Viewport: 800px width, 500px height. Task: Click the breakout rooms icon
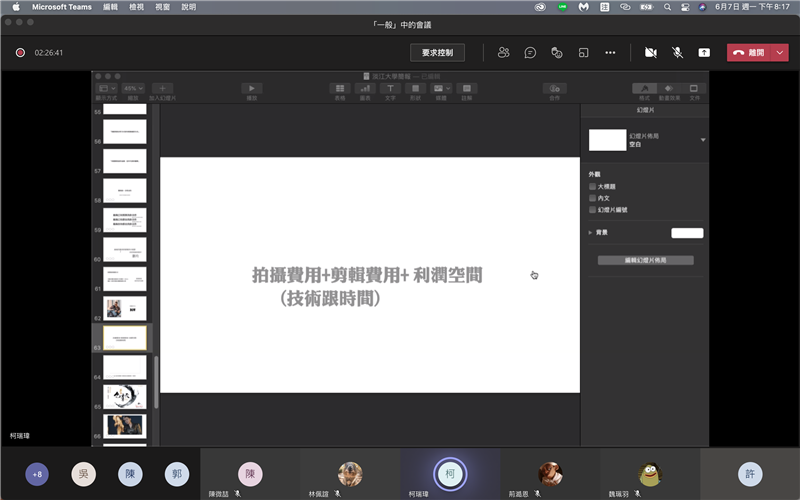(x=583, y=52)
